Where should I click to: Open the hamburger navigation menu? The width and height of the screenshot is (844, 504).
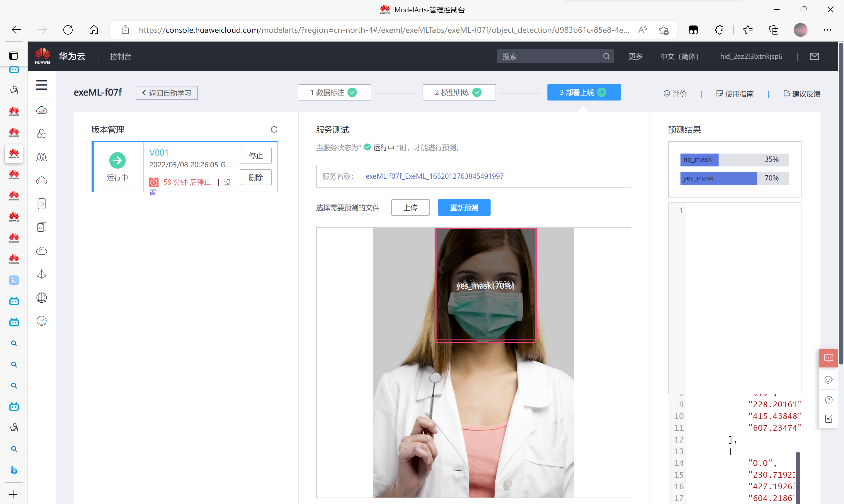click(x=41, y=85)
